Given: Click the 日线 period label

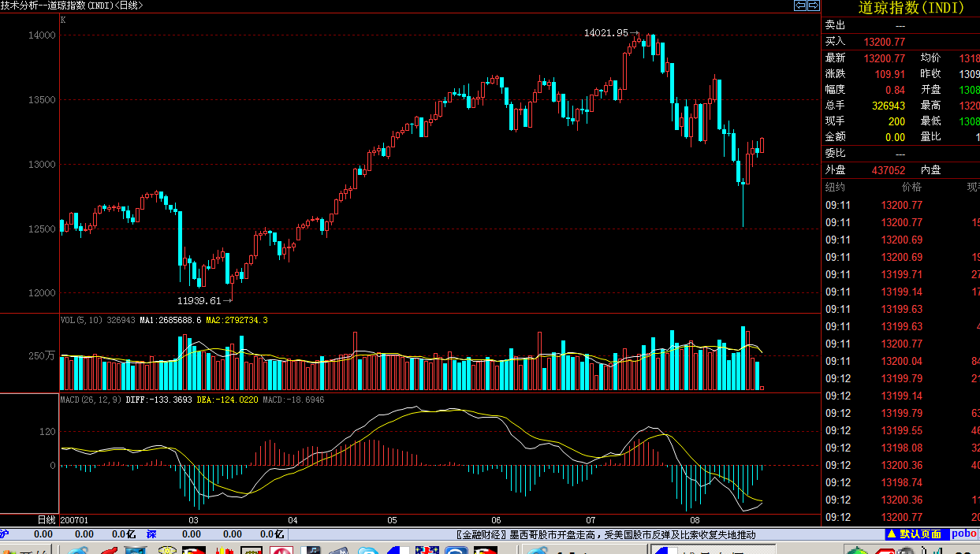Looking at the screenshot, I should pyautogui.click(x=47, y=520).
